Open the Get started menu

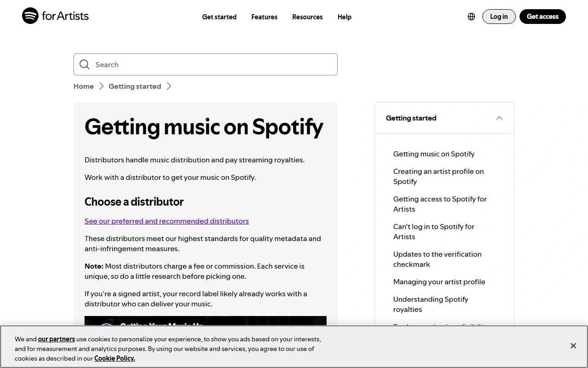219,17
